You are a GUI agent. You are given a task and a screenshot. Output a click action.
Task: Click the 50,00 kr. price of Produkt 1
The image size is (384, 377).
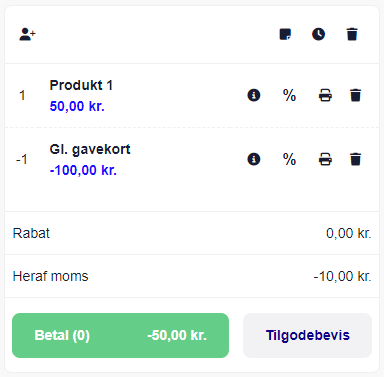pyautogui.click(x=77, y=106)
